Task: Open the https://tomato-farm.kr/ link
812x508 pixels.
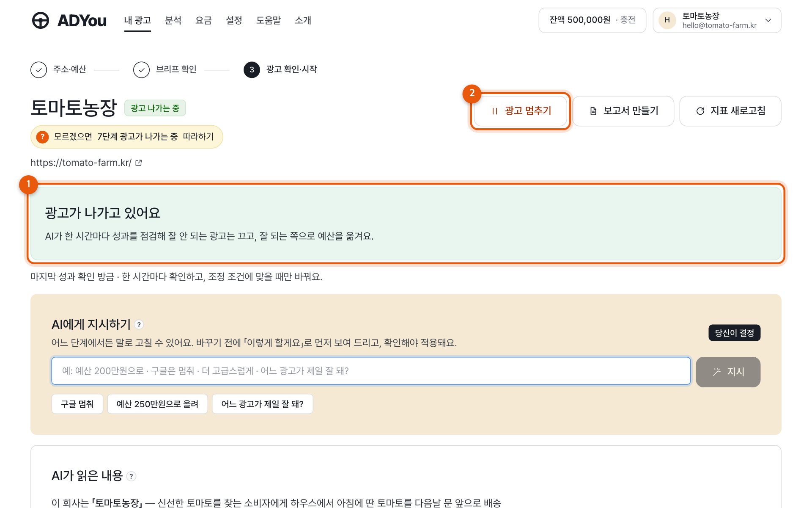Action: tap(81, 163)
